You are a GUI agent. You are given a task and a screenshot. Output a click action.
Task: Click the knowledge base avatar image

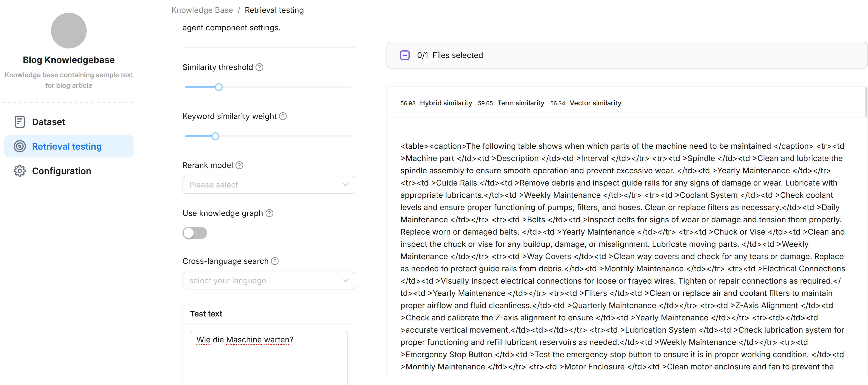coord(69,31)
